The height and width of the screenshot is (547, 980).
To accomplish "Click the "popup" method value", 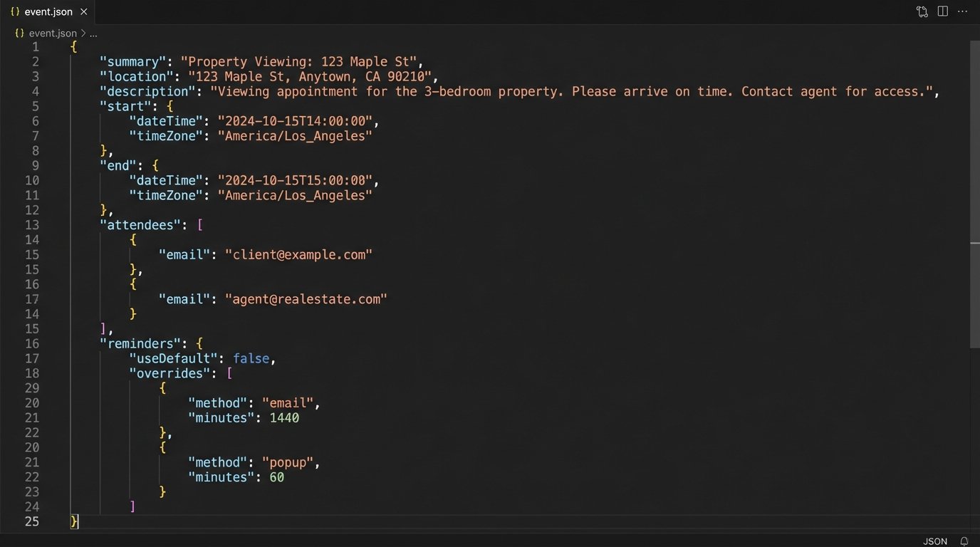I will tap(287, 463).
